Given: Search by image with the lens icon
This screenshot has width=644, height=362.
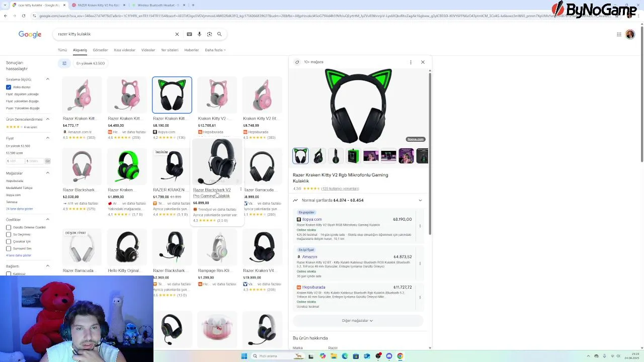Looking at the screenshot, I should click(209, 34).
